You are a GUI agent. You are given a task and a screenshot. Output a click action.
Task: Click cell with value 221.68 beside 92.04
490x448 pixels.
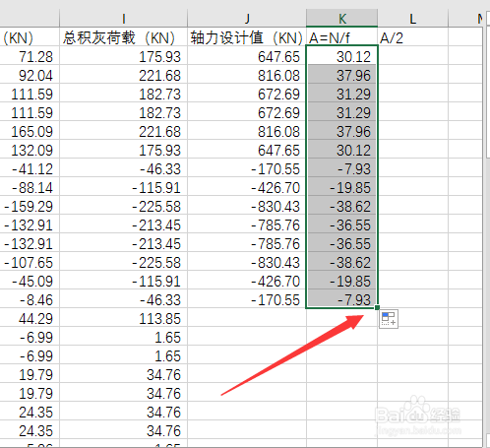(123, 74)
